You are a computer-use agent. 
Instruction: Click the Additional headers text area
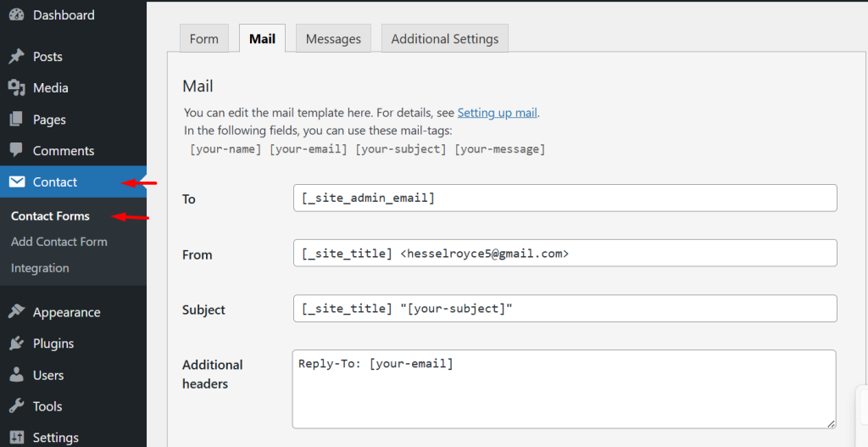point(564,388)
